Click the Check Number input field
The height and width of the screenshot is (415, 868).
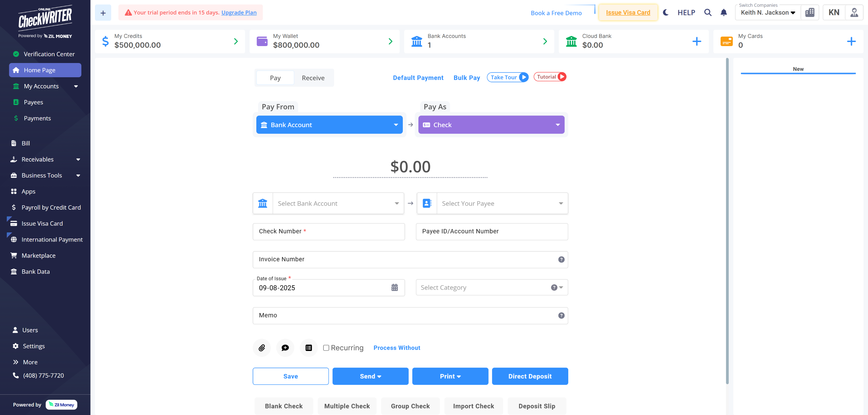coord(329,231)
